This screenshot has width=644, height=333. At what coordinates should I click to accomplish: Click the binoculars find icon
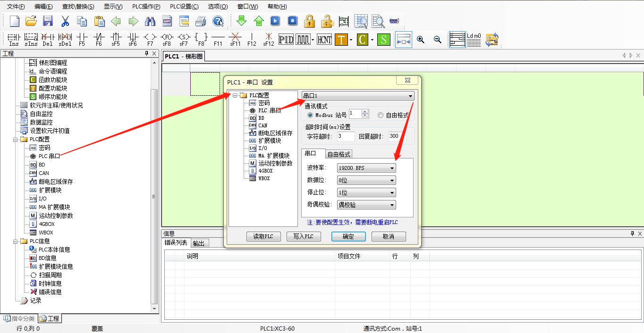point(150,21)
